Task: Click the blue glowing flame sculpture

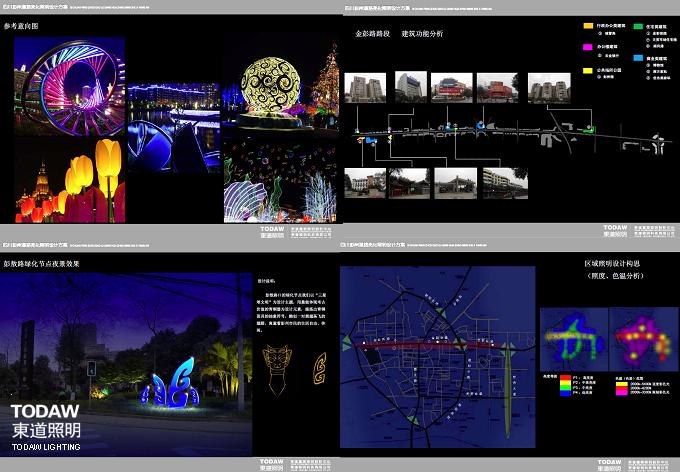Action: tap(164, 384)
